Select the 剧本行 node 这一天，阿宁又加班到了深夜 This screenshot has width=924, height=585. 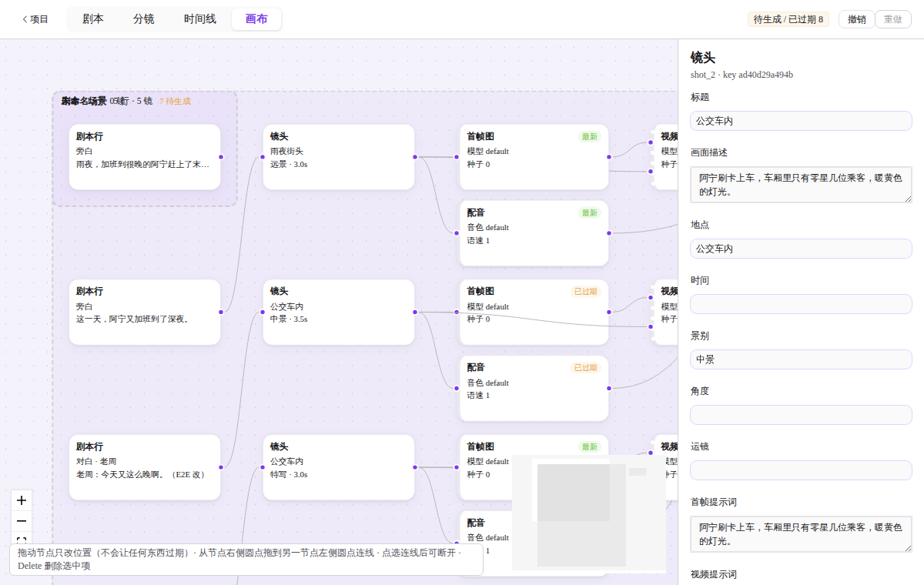click(145, 312)
